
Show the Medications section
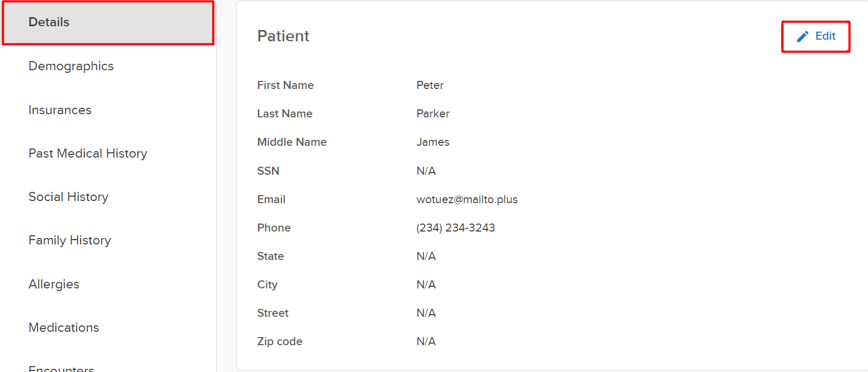[63, 328]
